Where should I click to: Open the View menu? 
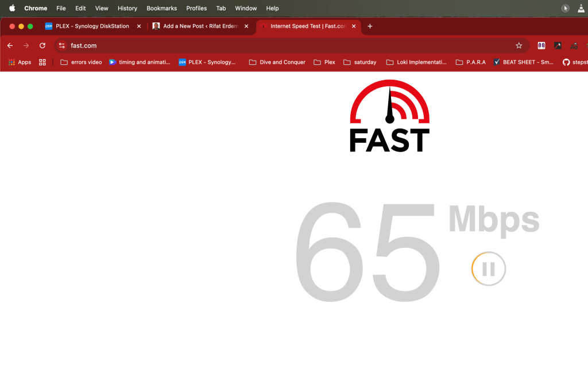pyautogui.click(x=102, y=8)
